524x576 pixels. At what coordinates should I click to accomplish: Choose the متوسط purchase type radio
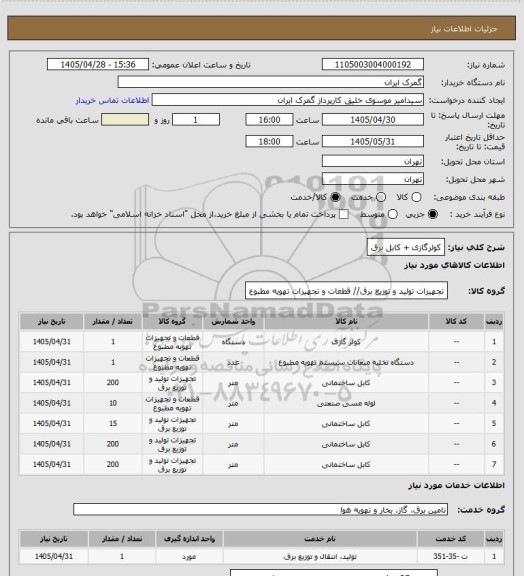[392, 214]
